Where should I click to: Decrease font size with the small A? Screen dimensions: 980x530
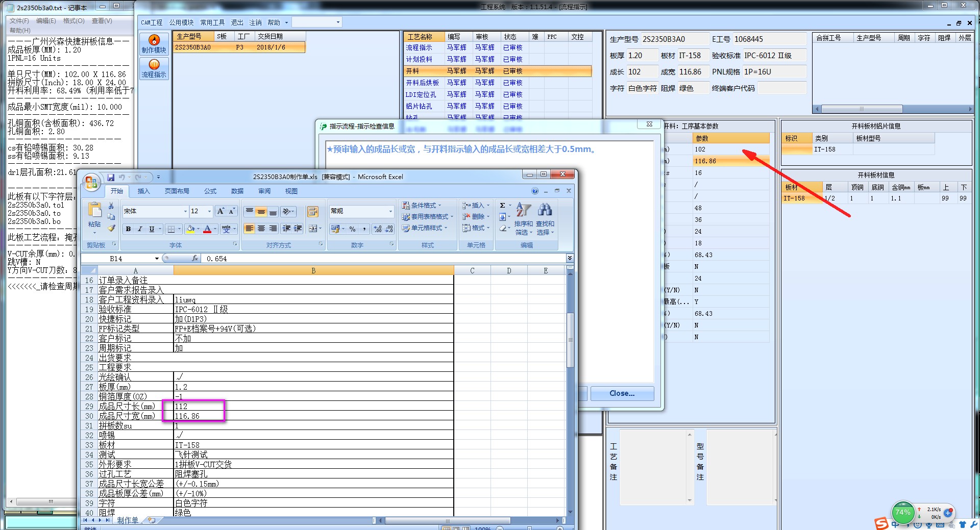pyautogui.click(x=232, y=211)
